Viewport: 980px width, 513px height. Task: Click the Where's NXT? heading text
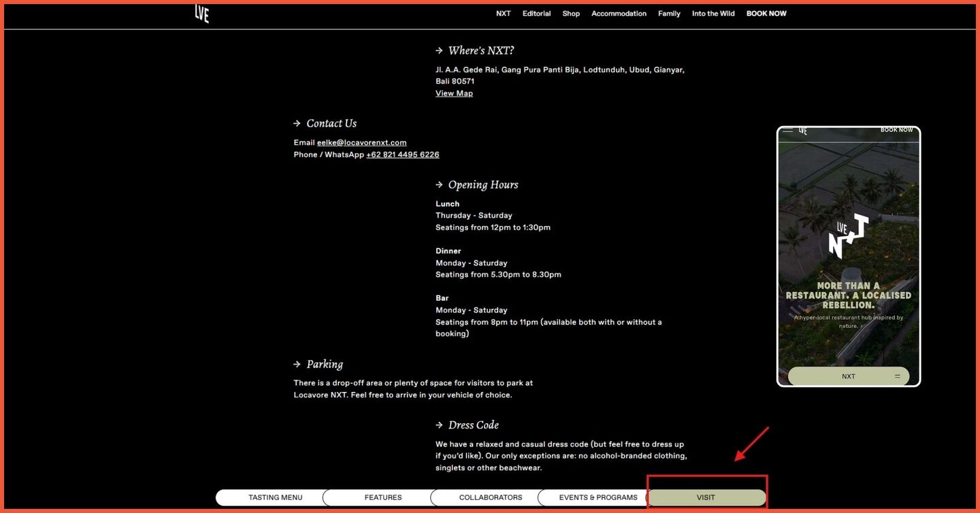[481, 50]
